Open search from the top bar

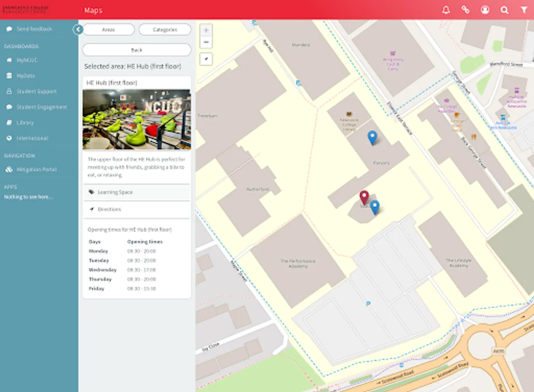pos(504,10)
